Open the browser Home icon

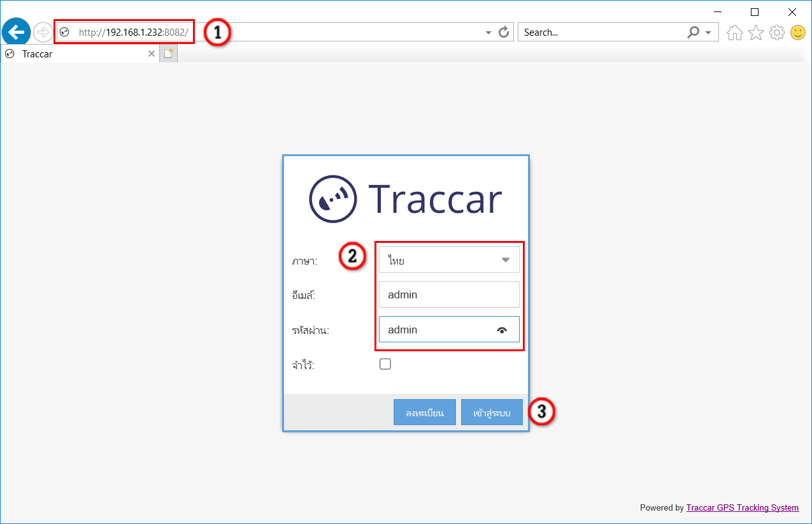(735, 33)
